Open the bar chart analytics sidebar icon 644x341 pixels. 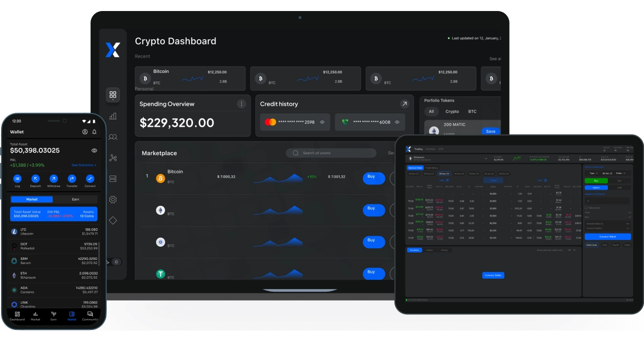coord(112,116)
